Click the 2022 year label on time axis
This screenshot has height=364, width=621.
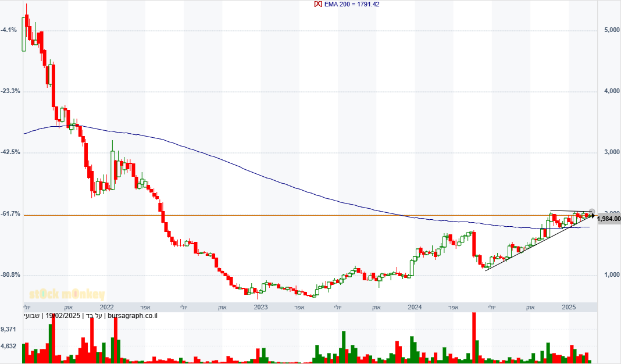click(x=107, y=307)
